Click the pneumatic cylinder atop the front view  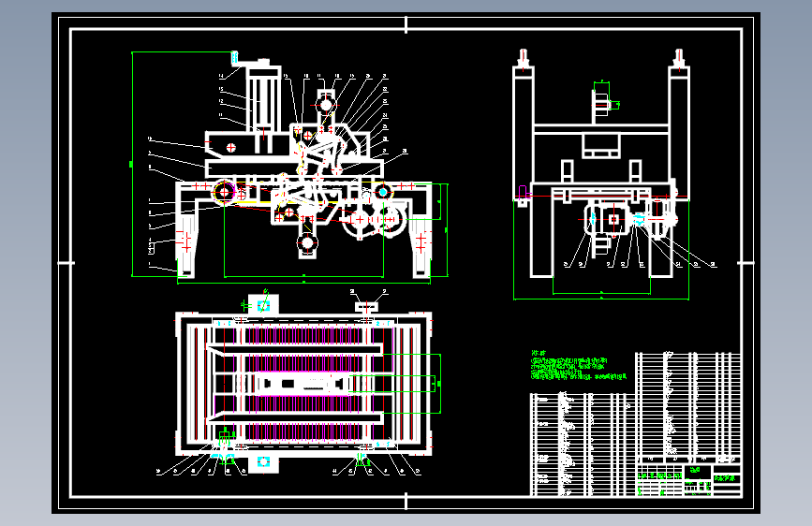coord(264,95)
